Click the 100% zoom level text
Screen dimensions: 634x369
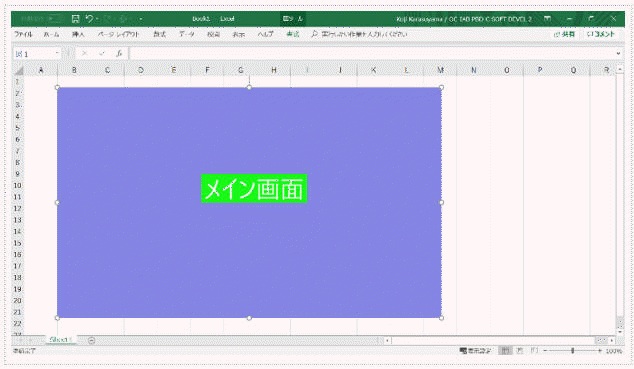(614, 351)
